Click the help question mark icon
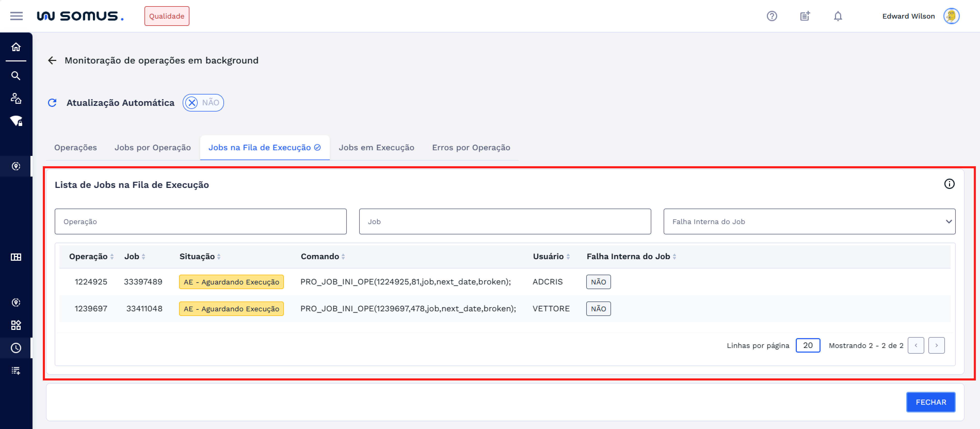The height and width of the screenshot is (429, 980). (x=772, y=16)
